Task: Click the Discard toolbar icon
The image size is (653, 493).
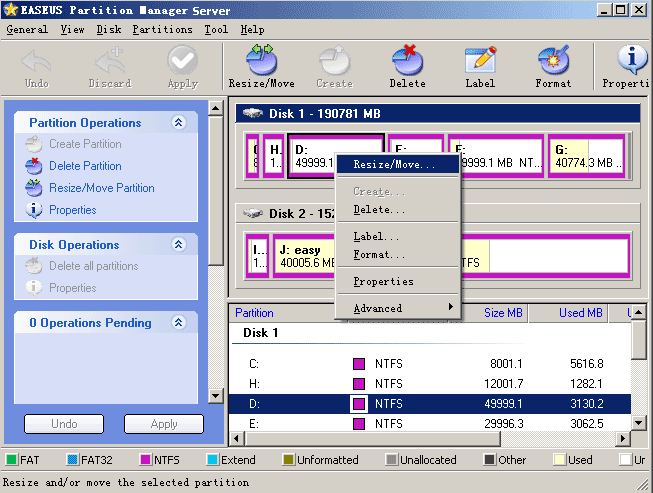Action: 110,60
